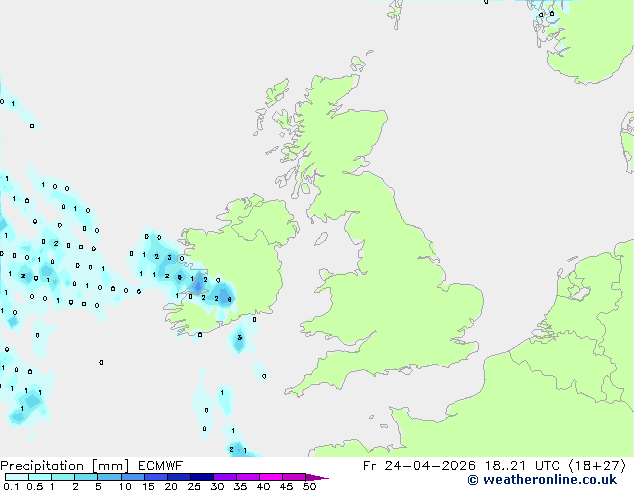Select the 45–50 mm legend swatch
The height and width of the screenshot is (490, 634).
294,477
